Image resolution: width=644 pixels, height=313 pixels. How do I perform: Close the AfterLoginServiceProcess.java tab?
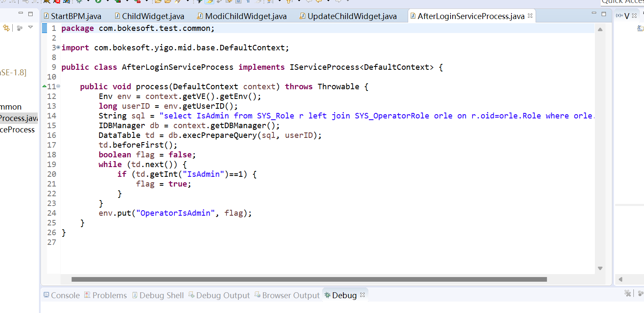(530, 16)
